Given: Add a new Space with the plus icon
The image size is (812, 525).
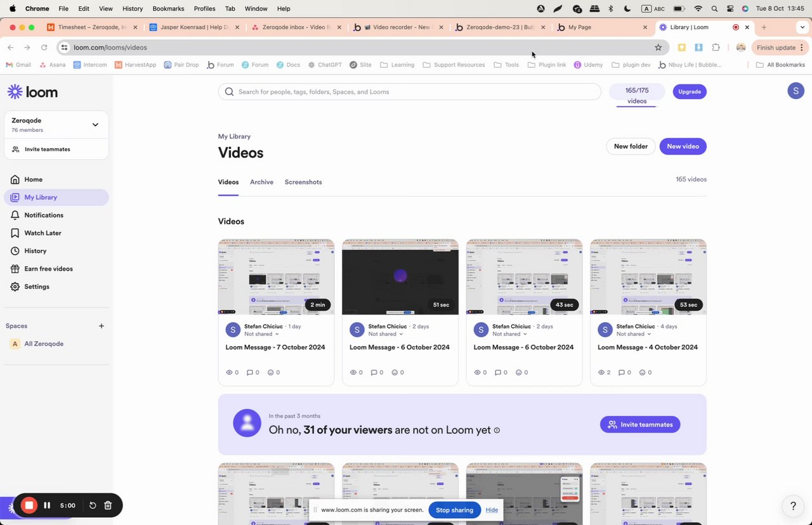Looking at the screenshot, I should point(101,326).
